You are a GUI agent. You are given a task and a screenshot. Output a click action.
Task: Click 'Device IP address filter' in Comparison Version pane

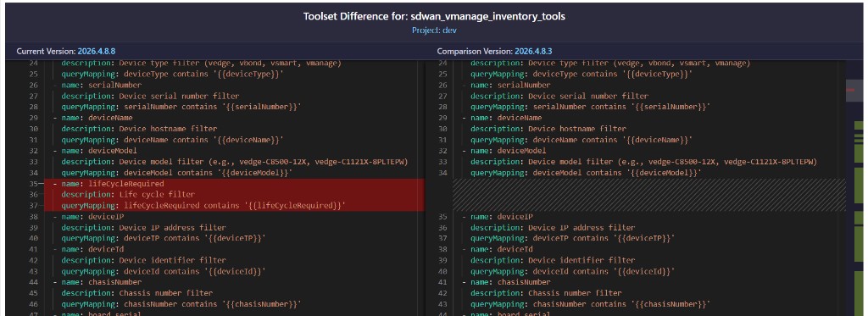(581, 227)
